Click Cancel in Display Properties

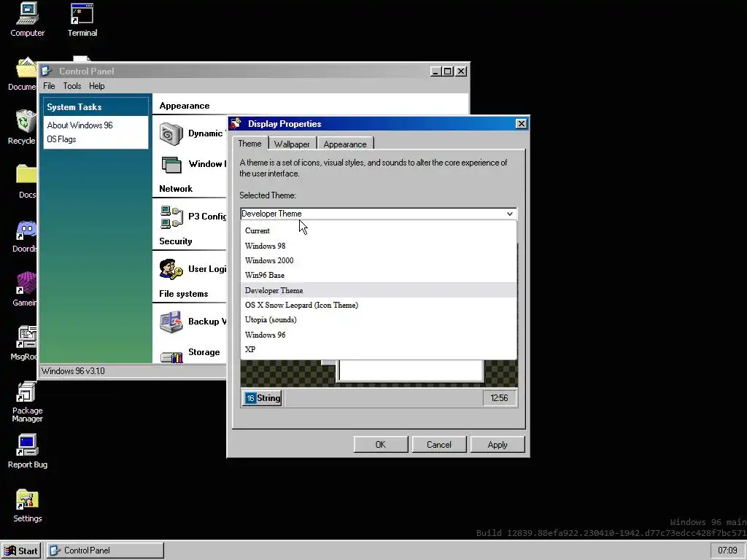click(x=438, y=444)
